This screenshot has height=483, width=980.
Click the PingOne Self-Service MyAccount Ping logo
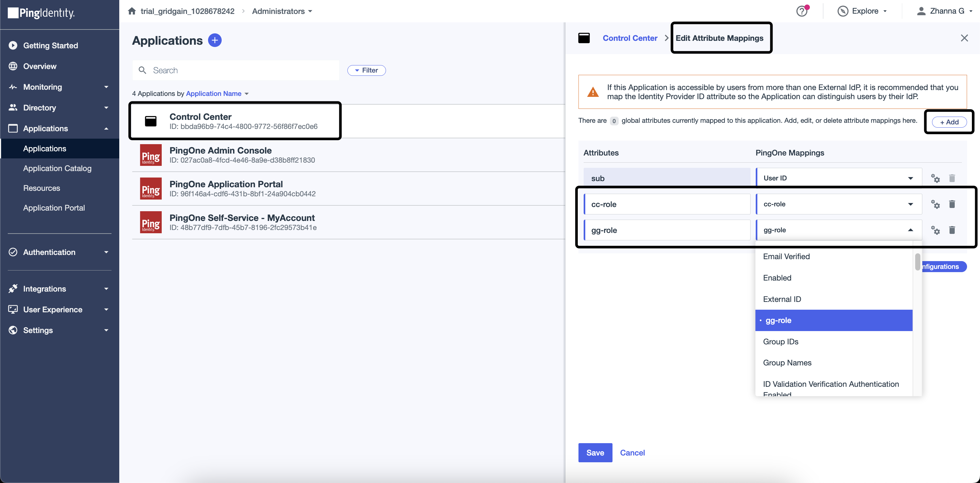151,222
